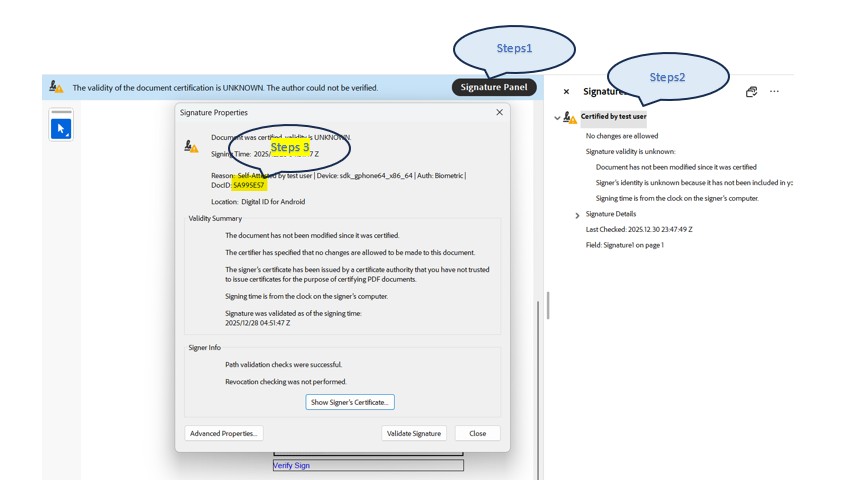Close the Signature Properties dialog with X
The image size is (851, 480).
point(499,112)
